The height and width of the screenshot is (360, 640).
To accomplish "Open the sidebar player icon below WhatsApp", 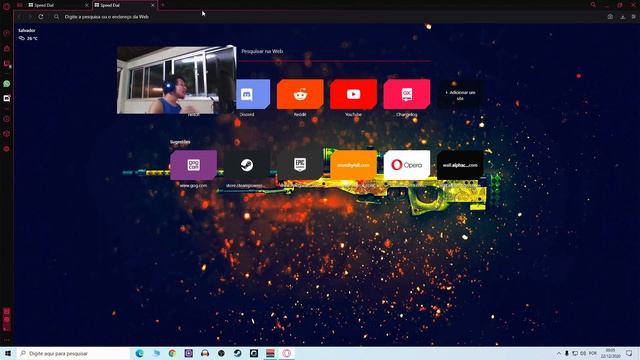I will pyautogui.click(x=7, y=98).
